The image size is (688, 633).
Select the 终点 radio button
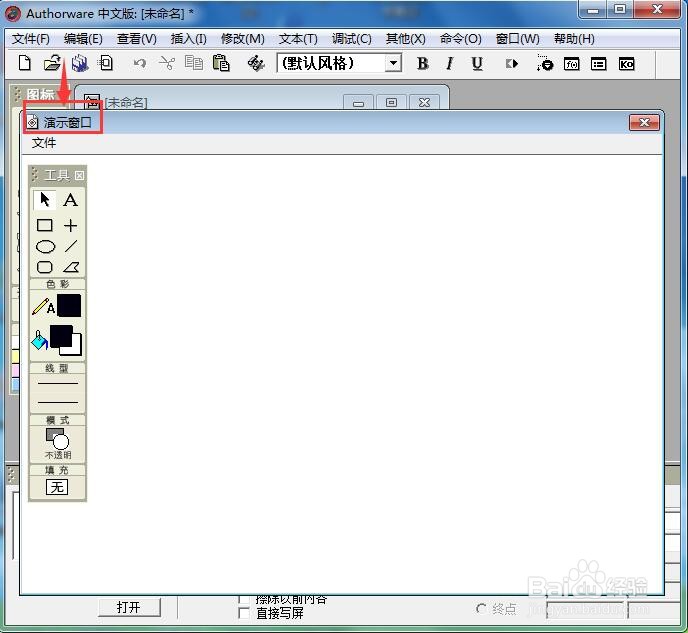[481, 609]
